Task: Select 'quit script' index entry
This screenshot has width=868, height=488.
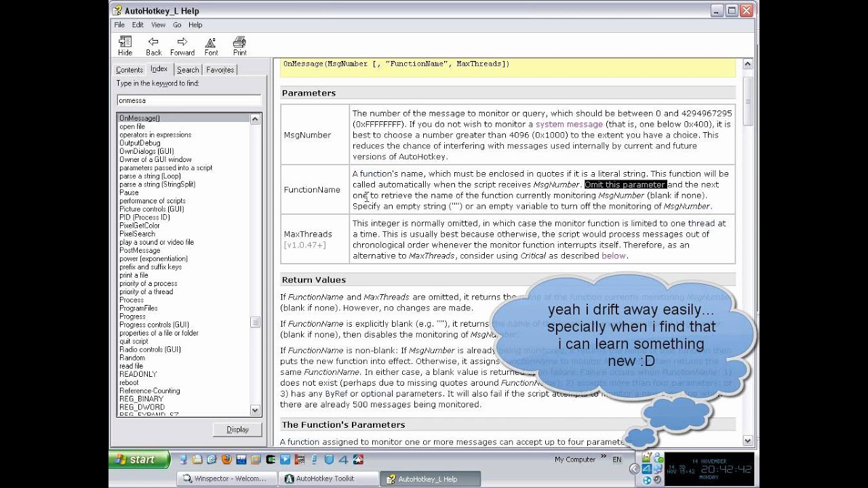Action: [x=134, y=342]
